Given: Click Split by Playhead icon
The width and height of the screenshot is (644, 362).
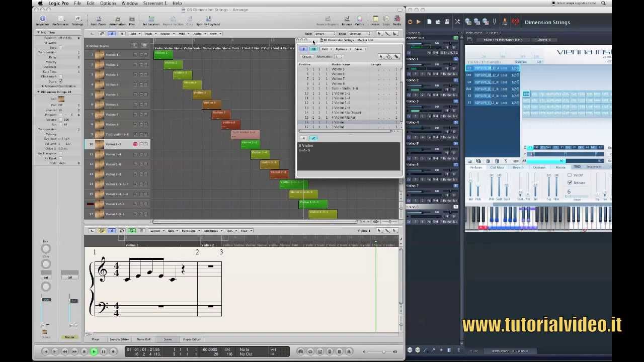Looking at the screenshot, I should 208,20.
